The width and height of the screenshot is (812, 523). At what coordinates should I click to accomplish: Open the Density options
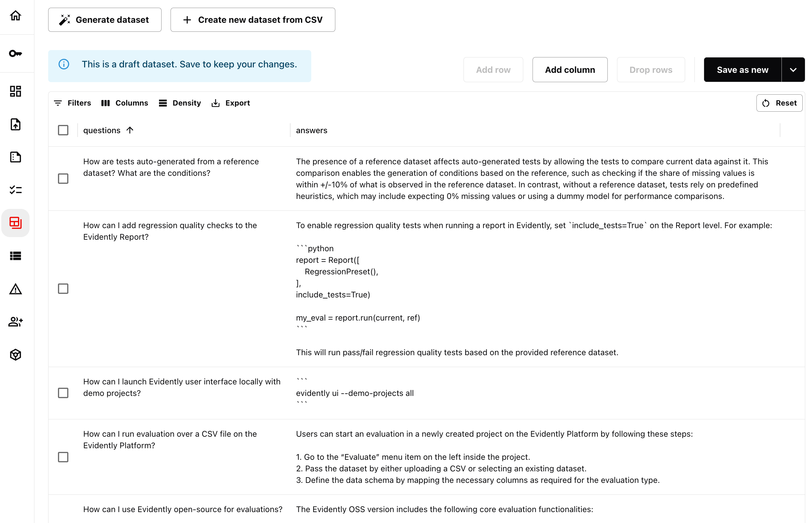pos(180,103)
